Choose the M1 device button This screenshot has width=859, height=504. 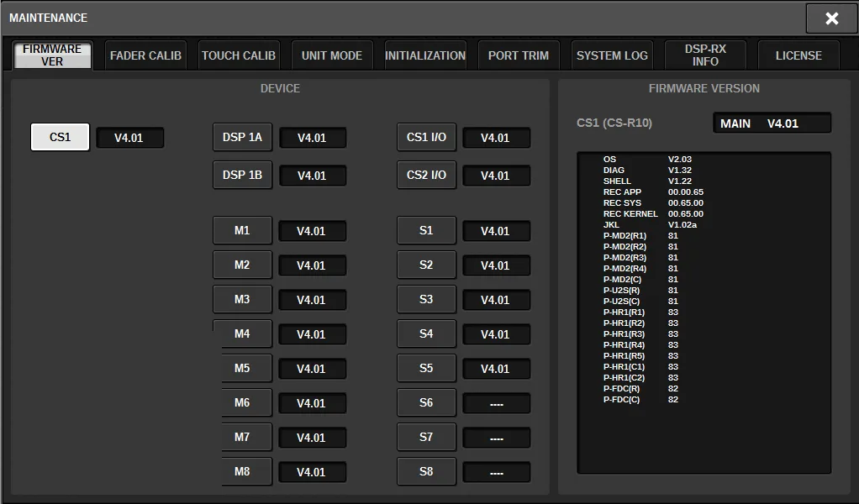pyautogui.click(x=242, y=230)
